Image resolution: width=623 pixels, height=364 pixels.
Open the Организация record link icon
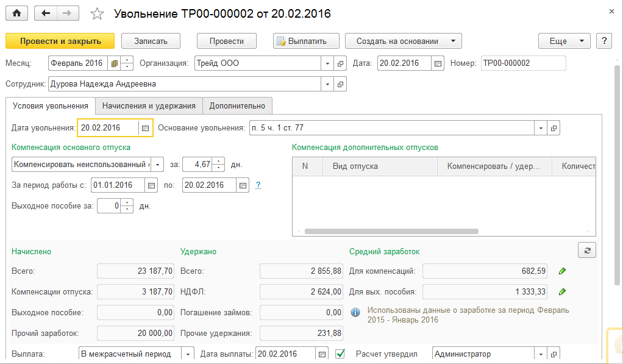[340, 63]
